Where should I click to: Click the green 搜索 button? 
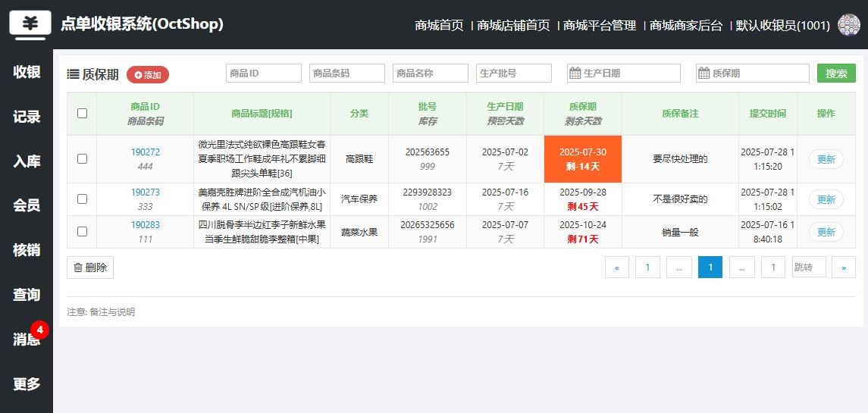(x=836, y=73)
